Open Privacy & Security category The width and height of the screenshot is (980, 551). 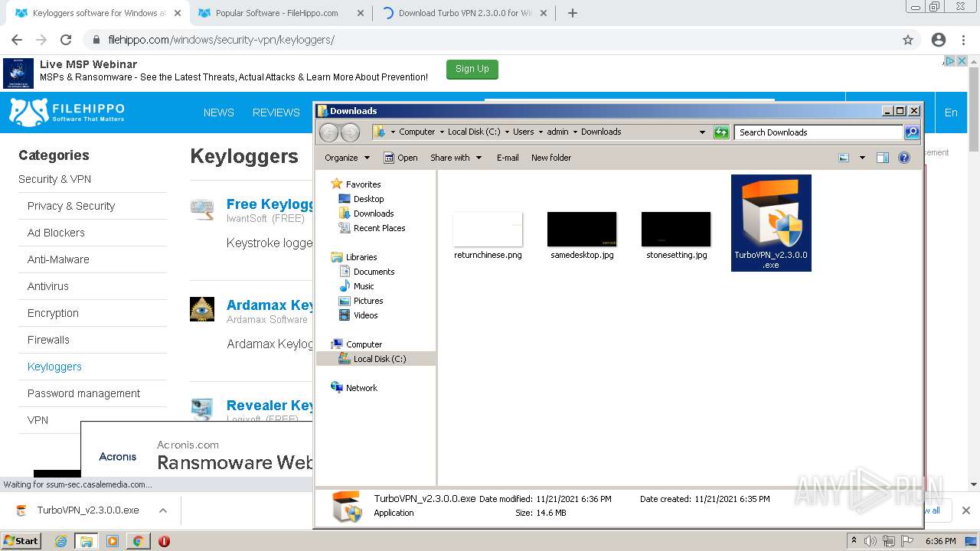point(71,206)
